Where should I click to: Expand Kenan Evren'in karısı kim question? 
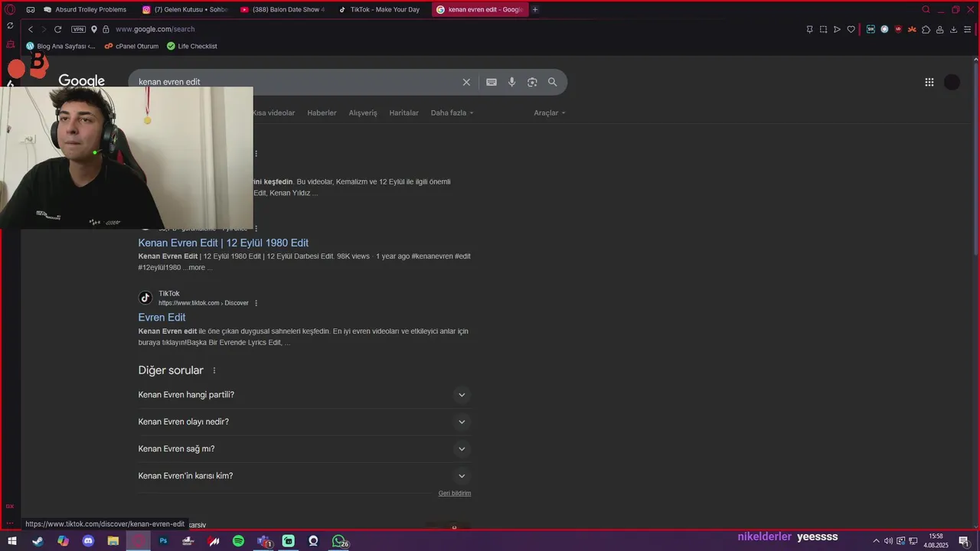305,476
